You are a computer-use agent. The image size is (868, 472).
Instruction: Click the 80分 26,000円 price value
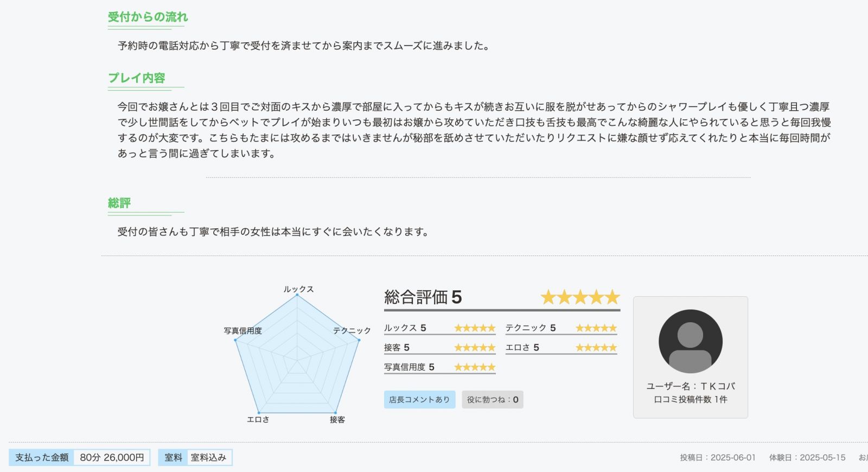[112, 457]
